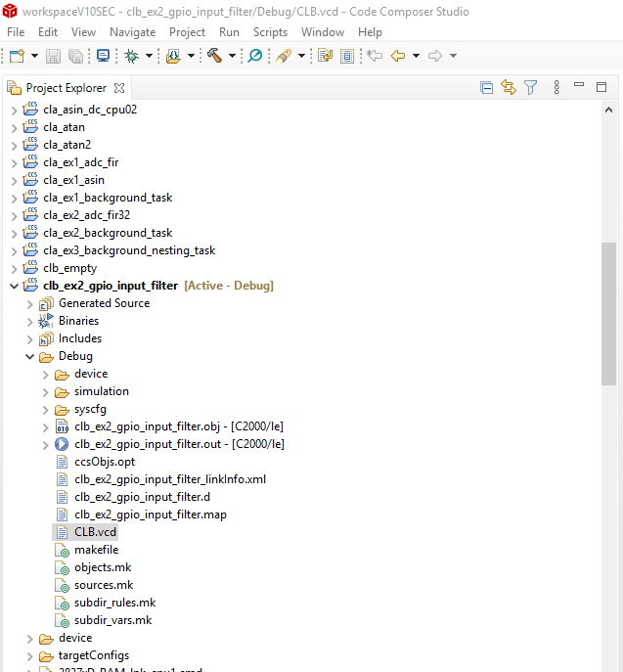Click the Last Edit Location icon

pos(375,56)
